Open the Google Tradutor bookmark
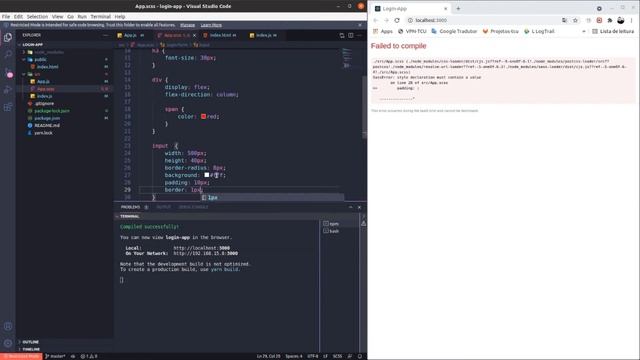This screenshot has height=360, width=640. [x=454, y=31]
